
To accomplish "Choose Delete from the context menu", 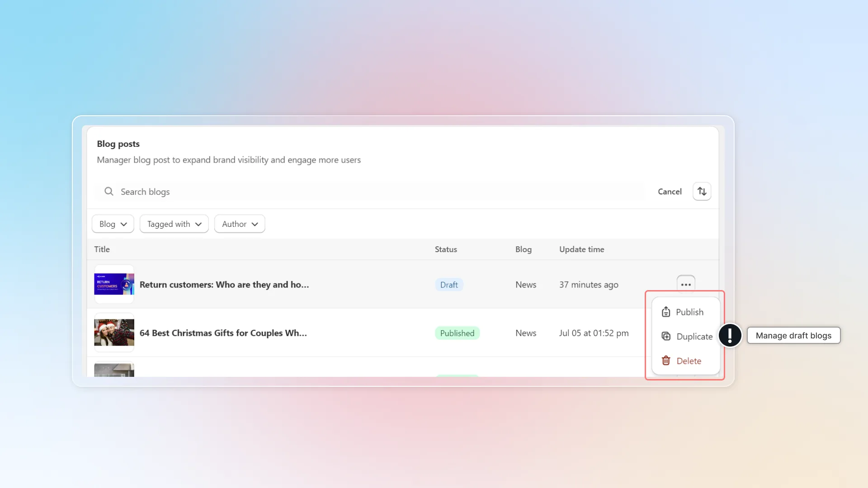I will [x=686, y=361].
